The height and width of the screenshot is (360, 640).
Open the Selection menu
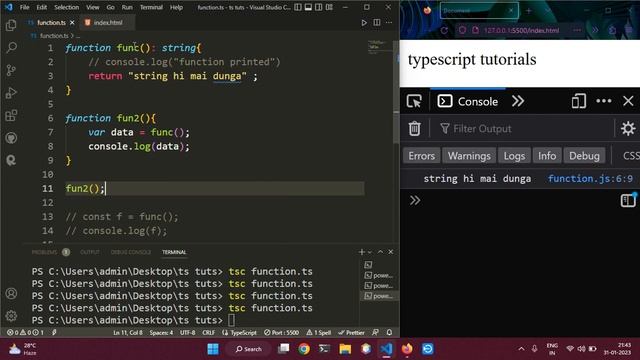tap(67, 7)
